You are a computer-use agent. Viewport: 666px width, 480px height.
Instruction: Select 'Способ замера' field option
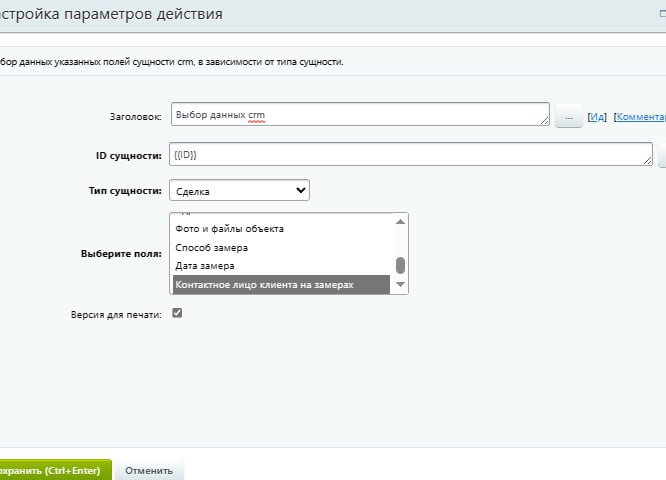[x=211, y=247]
